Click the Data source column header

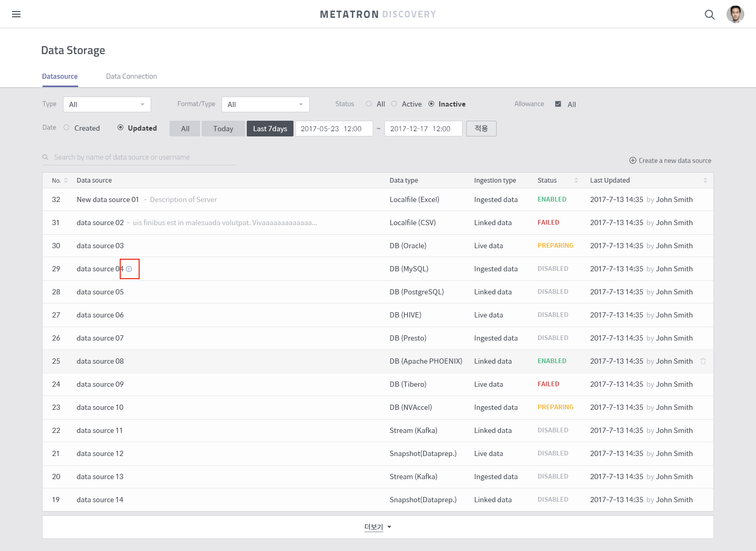click(94, 181)
